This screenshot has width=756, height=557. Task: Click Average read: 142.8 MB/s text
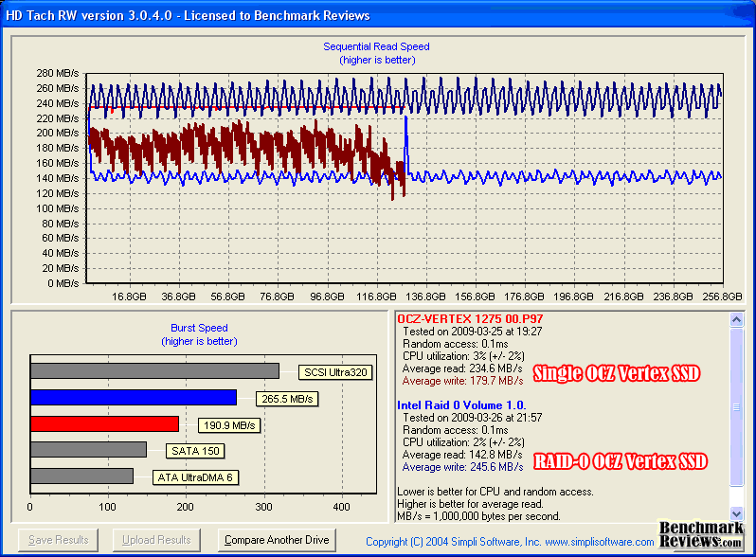point(462,455)
